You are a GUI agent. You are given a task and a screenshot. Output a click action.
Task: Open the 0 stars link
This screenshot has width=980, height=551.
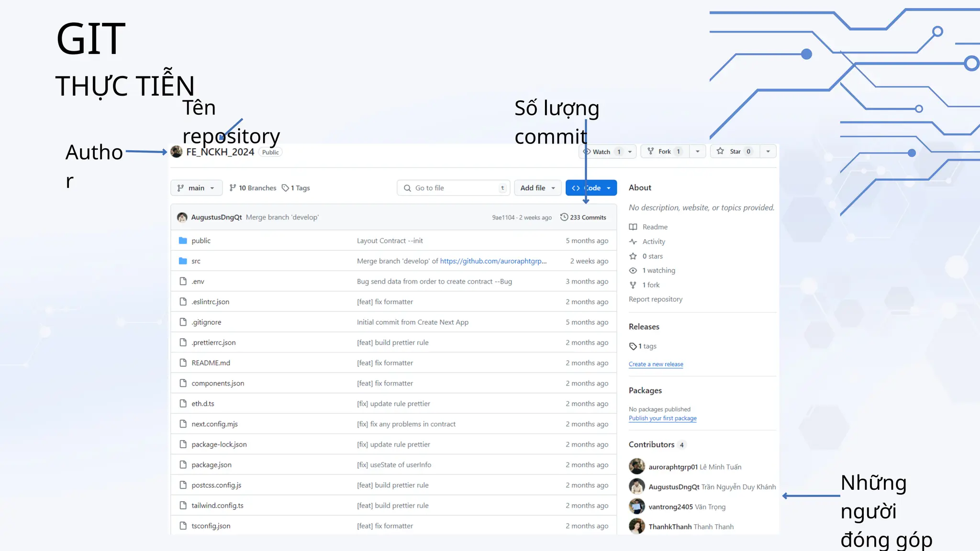652,256
